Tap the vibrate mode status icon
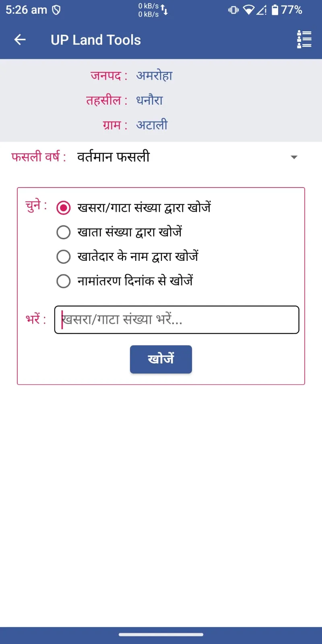 (x=233, y=10)
